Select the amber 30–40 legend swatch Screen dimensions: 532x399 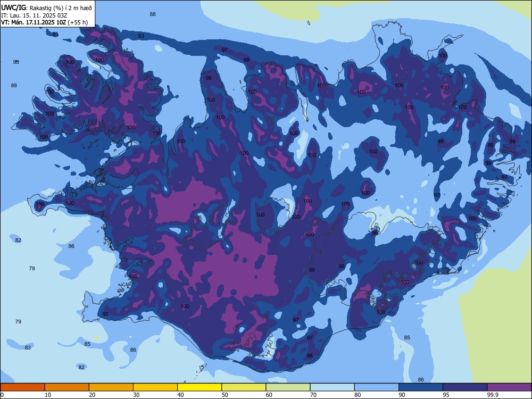point(155,387)
